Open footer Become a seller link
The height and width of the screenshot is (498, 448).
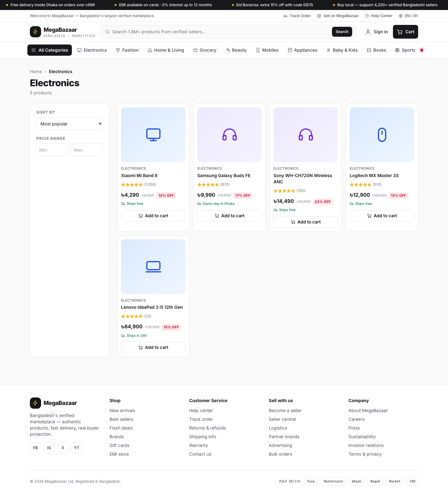point(285,411)
